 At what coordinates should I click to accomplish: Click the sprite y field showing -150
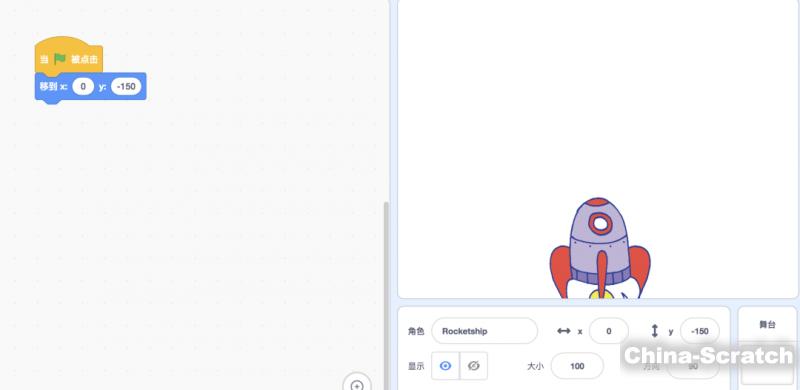(699, 331)
